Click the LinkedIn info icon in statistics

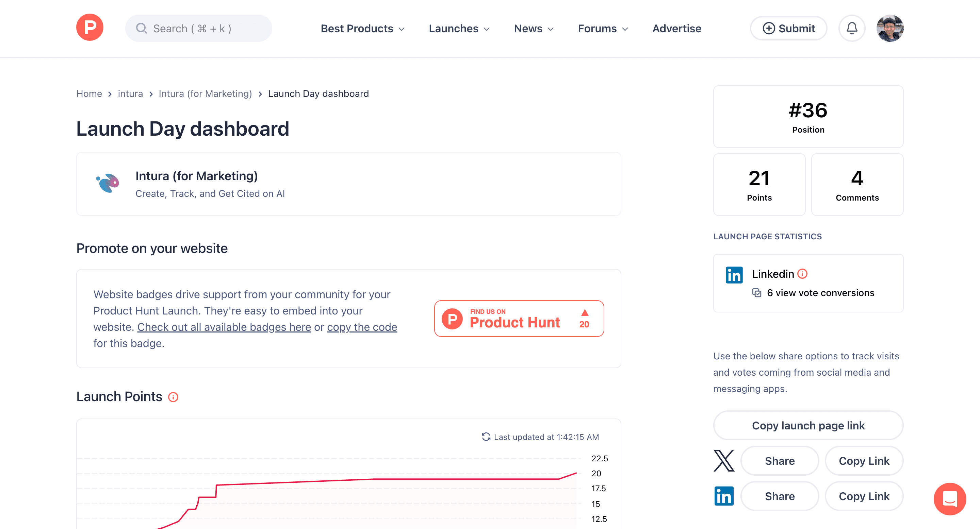click(802, 274)
